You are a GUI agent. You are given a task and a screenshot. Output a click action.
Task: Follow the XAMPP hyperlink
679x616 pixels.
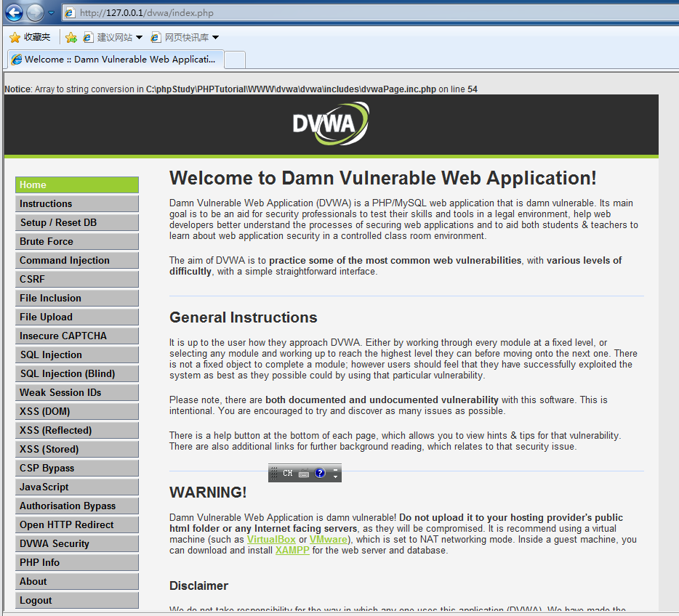292,550
